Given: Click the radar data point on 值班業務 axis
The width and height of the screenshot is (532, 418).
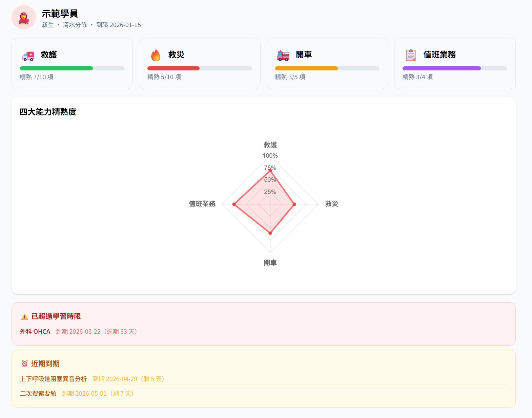Looking at the screenshot, I should pos(234,204).
